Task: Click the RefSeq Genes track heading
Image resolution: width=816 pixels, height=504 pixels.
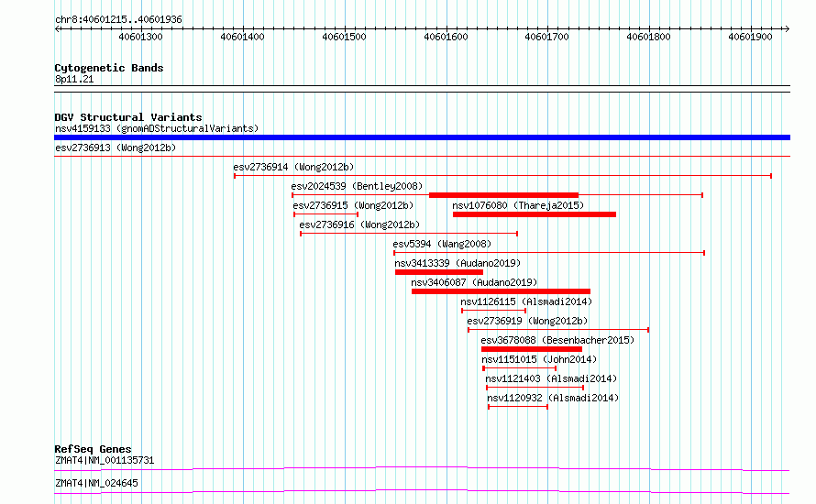Action: 93,449
